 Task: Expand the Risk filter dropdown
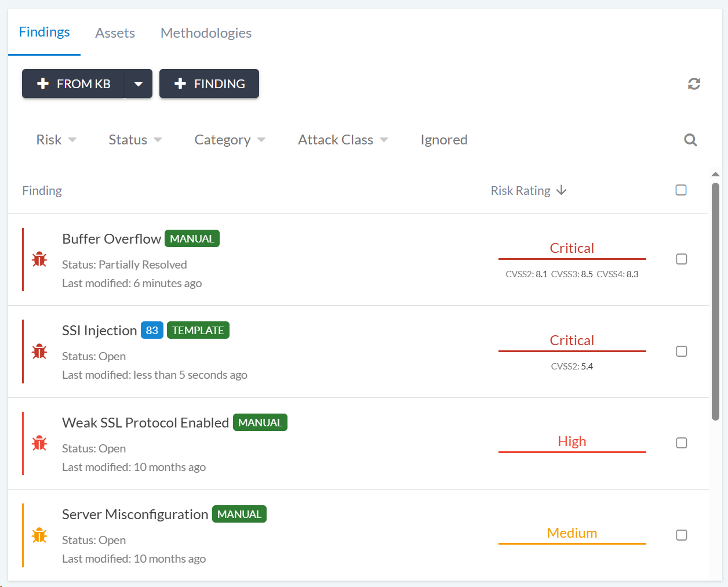56,140
